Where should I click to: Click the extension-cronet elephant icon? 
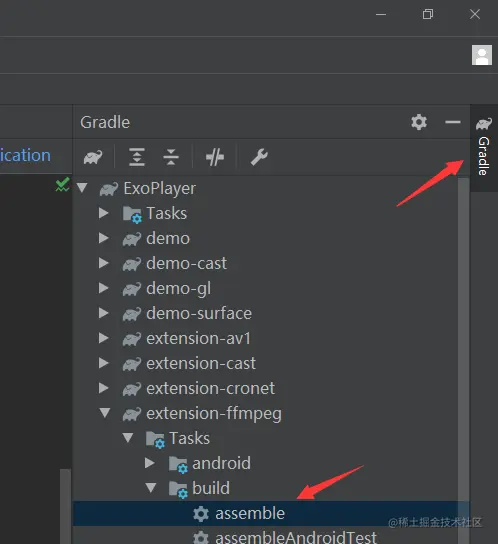pyautogui.click(x=132, y=389)
